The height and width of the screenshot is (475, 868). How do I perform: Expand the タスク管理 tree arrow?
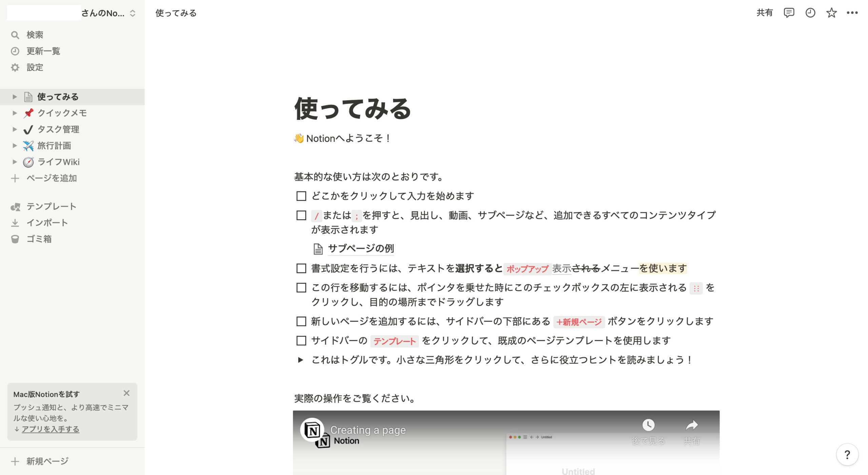[15, 129]
